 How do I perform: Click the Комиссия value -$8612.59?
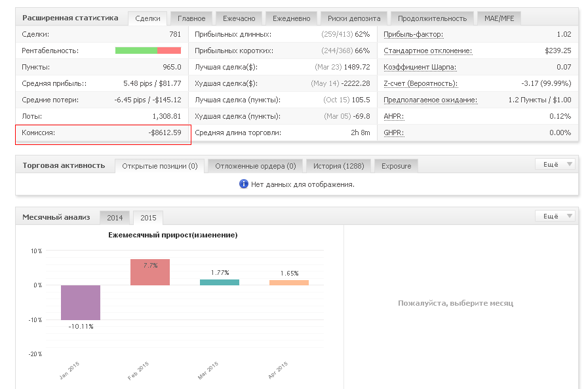[x=165, y=133]
